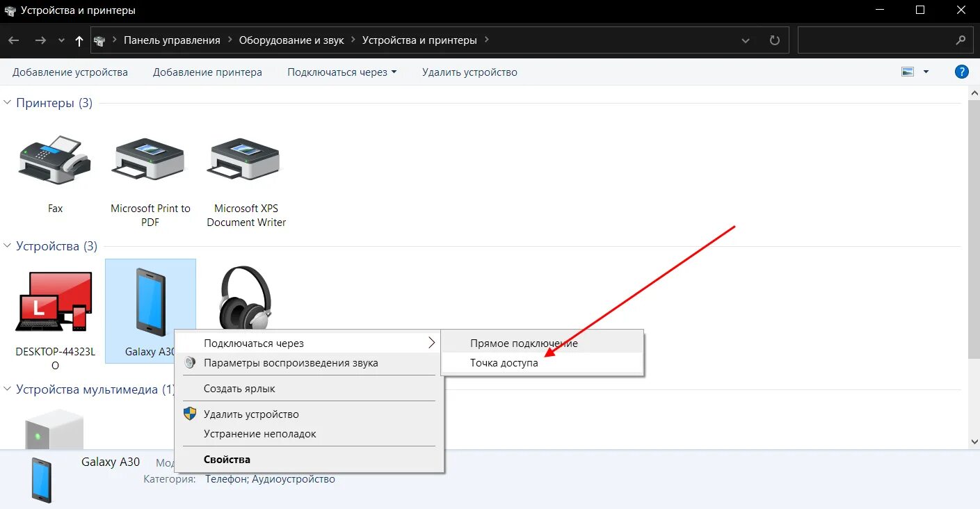Click the window title bar printer icon
Viewport: 980px width, 509px height.
coord(10,10)
